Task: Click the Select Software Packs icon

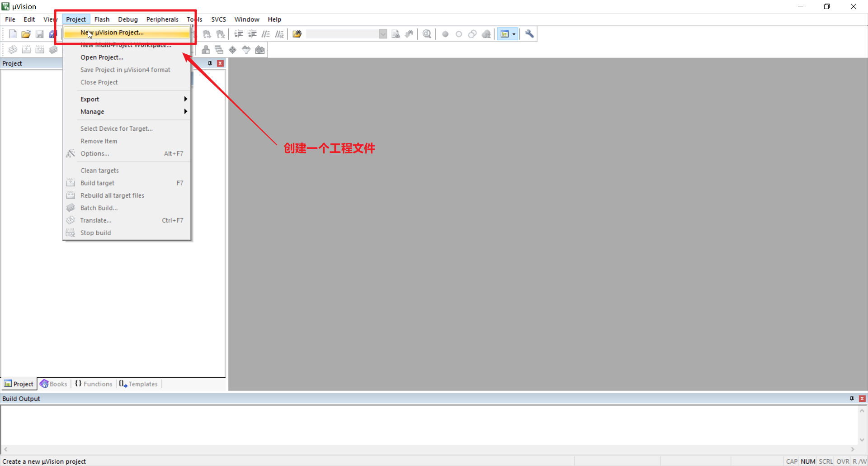Action: pyautogui.click(x=246, y=50)
